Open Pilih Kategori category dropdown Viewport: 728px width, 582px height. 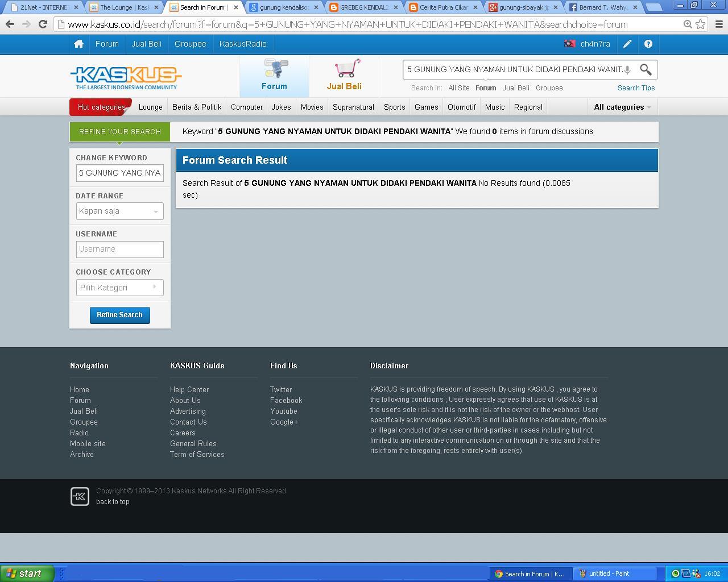119,288
